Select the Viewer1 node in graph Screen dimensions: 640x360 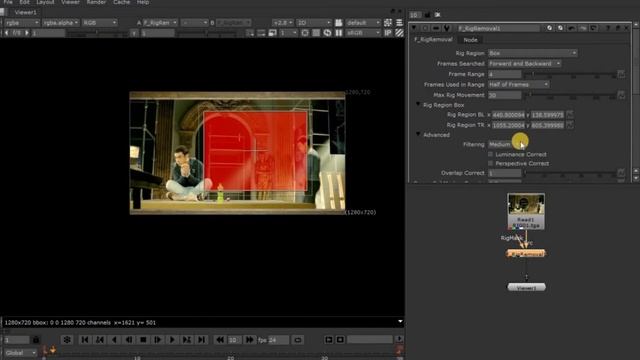[526, 287]
